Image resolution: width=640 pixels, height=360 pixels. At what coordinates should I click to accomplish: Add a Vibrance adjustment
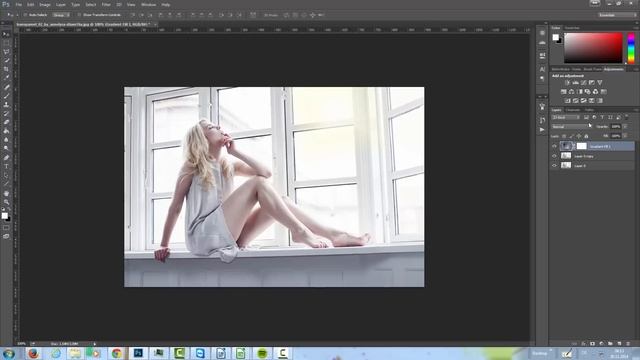point(600,83)
